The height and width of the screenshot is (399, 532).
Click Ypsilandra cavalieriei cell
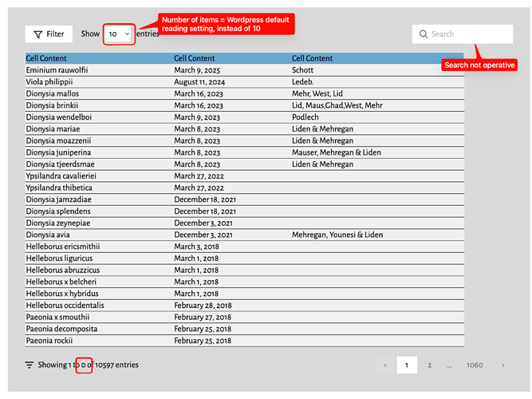[61, 176]
